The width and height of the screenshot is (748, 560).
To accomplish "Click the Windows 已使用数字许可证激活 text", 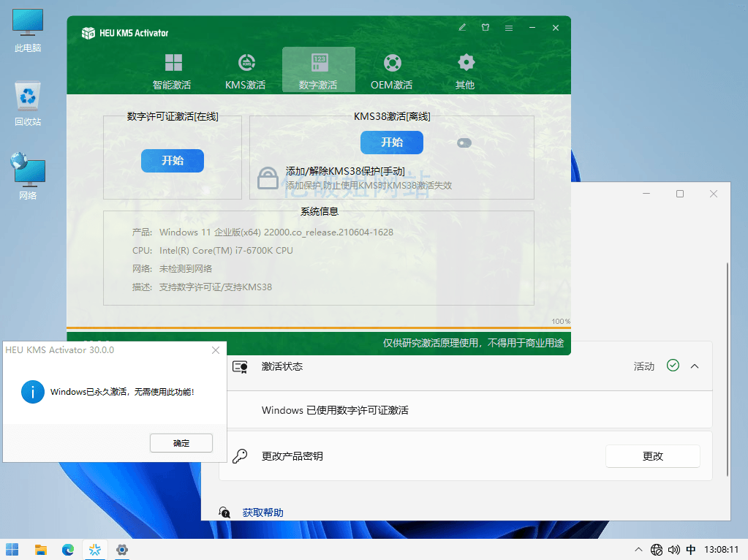I will [x=335, y=410].
